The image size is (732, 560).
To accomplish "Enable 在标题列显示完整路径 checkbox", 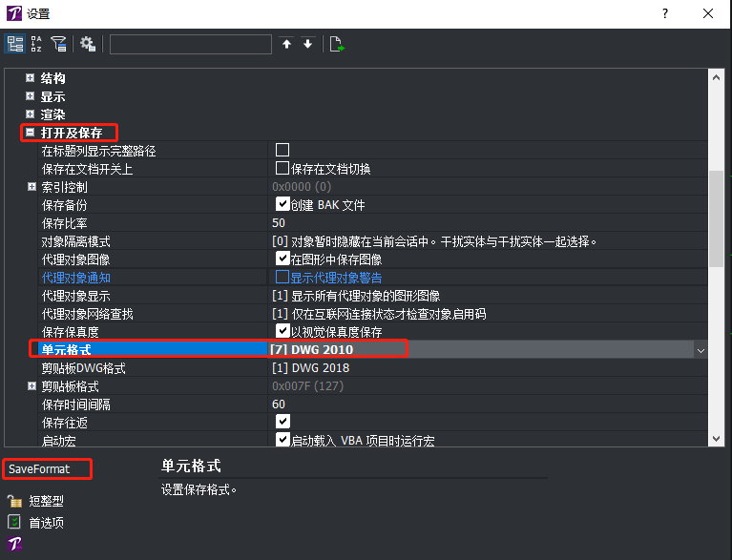I will (x=282, y=150).
